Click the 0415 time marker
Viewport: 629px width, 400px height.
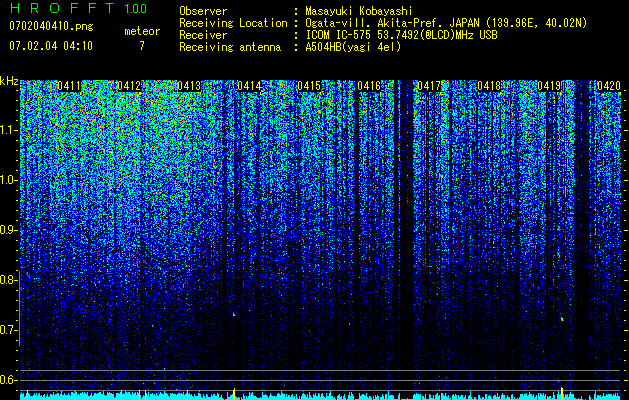(x=309, y=86)
